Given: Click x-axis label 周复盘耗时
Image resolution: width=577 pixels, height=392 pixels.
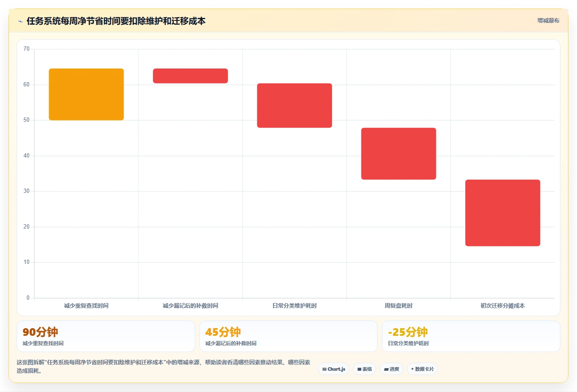Looking at the screenshot, I should [398, 306].
